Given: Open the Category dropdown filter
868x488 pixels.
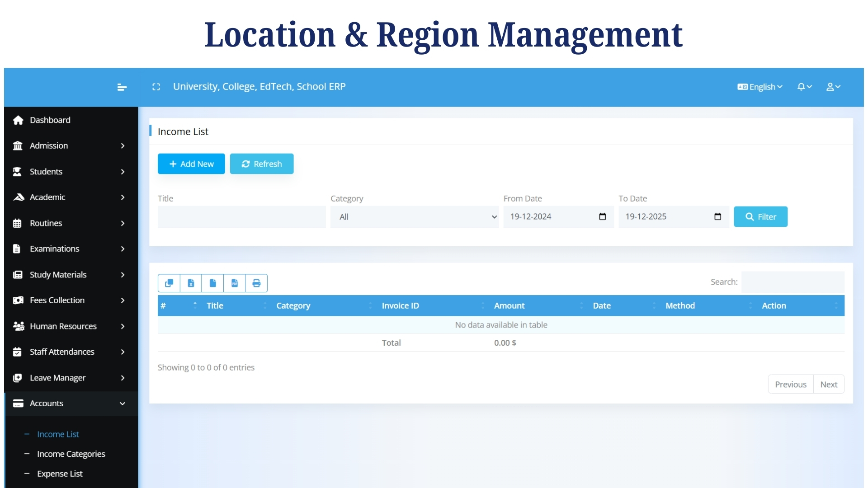Looking at the screenshot, I should (414, 216).
